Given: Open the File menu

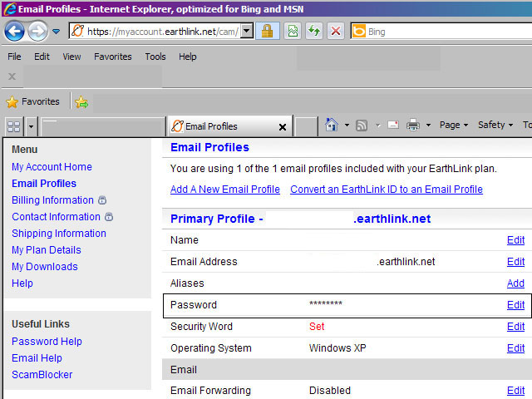Looking at the screenshot, I should (x=14, y=57).
